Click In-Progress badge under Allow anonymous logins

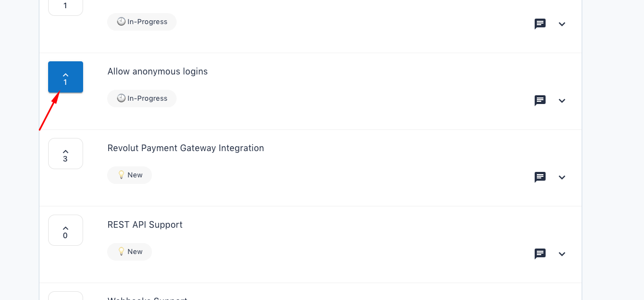click(142, 99)
